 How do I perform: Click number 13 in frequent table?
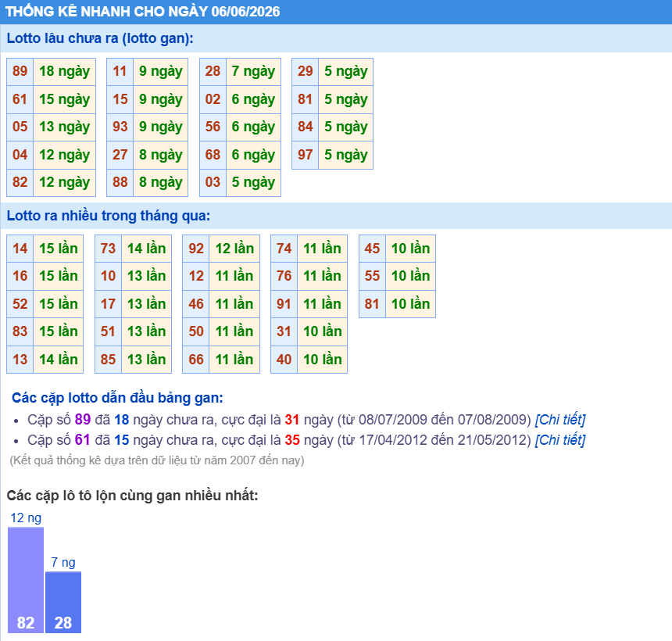coord(20,360)
